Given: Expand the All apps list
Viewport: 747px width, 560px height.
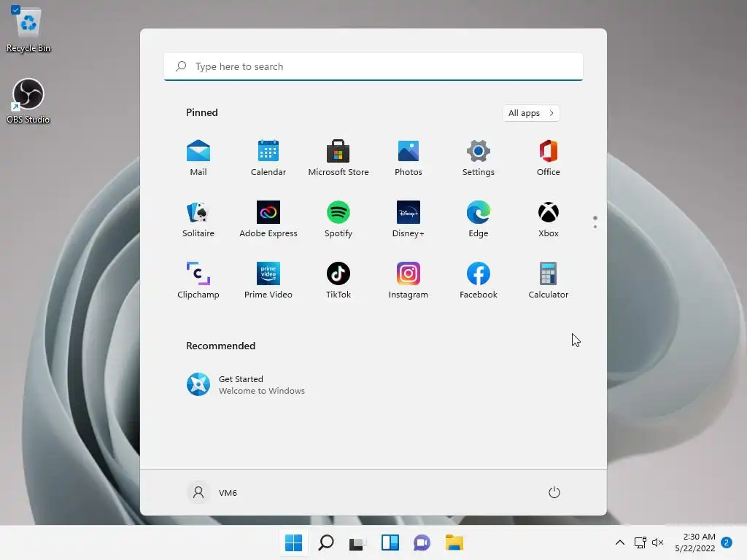Looking at the screenshot, I should [x=531, y=113].
